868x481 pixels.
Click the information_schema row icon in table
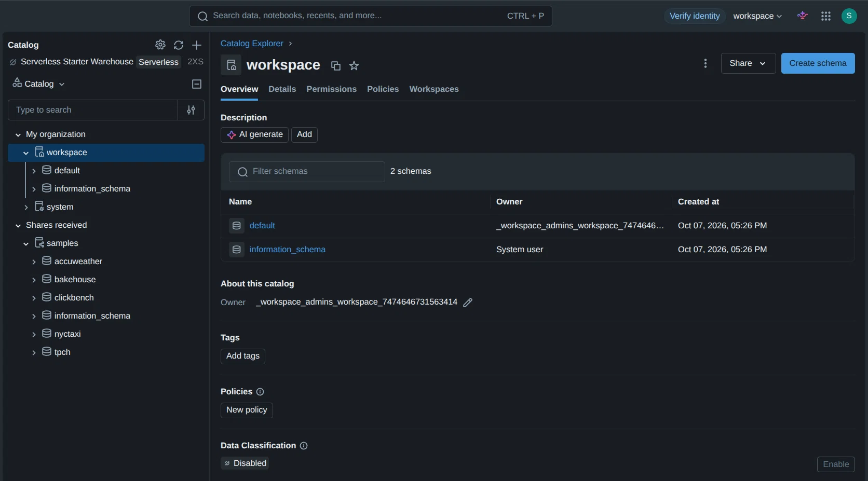pos(237,250)
